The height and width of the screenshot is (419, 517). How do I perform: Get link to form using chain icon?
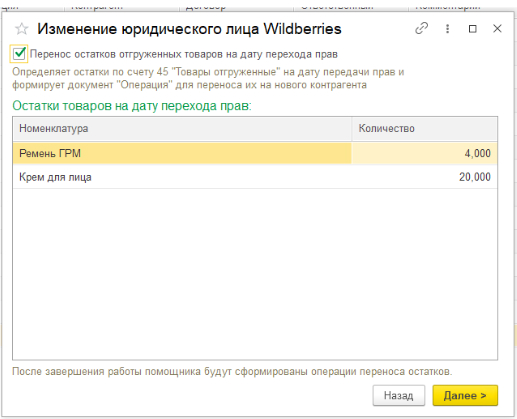click(421, 29)
